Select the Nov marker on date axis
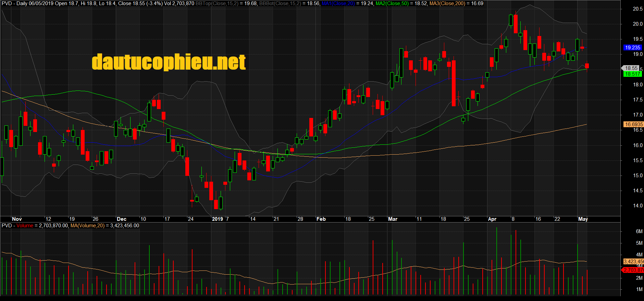 click(x=17, y=219)
